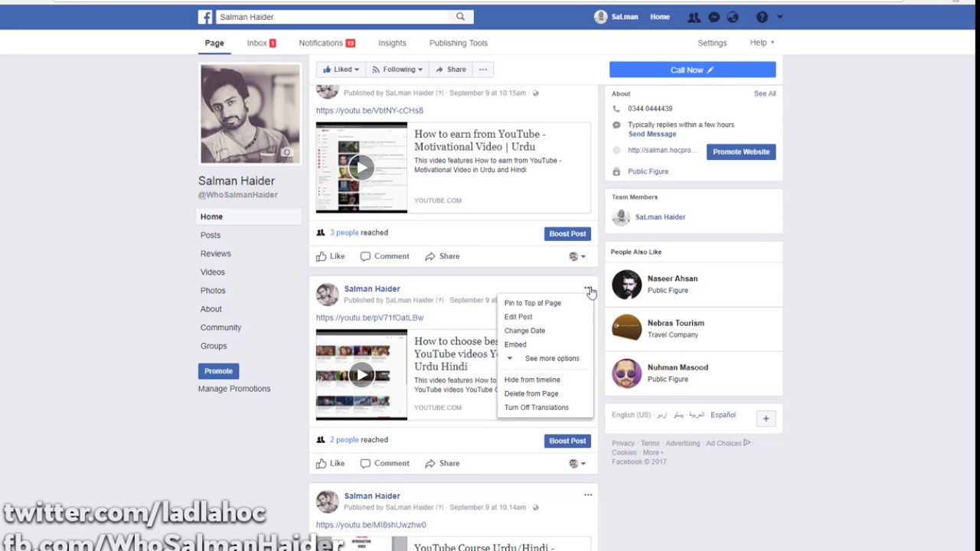980x551 pixels.
Task: Comment on the How to earn from YouTube post
Action: click(385, 256)
